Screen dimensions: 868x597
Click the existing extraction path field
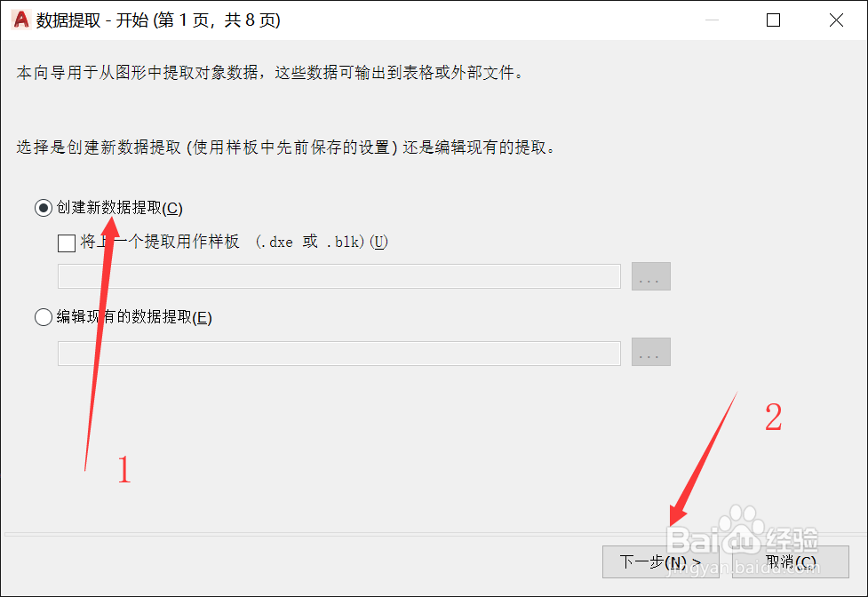(338, 353)
